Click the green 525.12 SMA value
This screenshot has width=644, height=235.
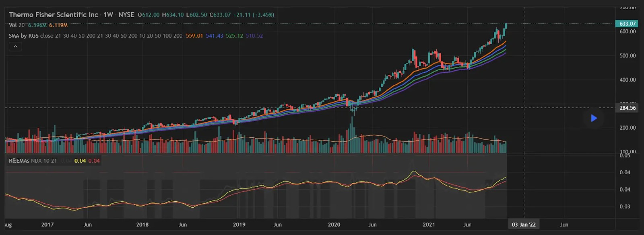pos(234,36)
